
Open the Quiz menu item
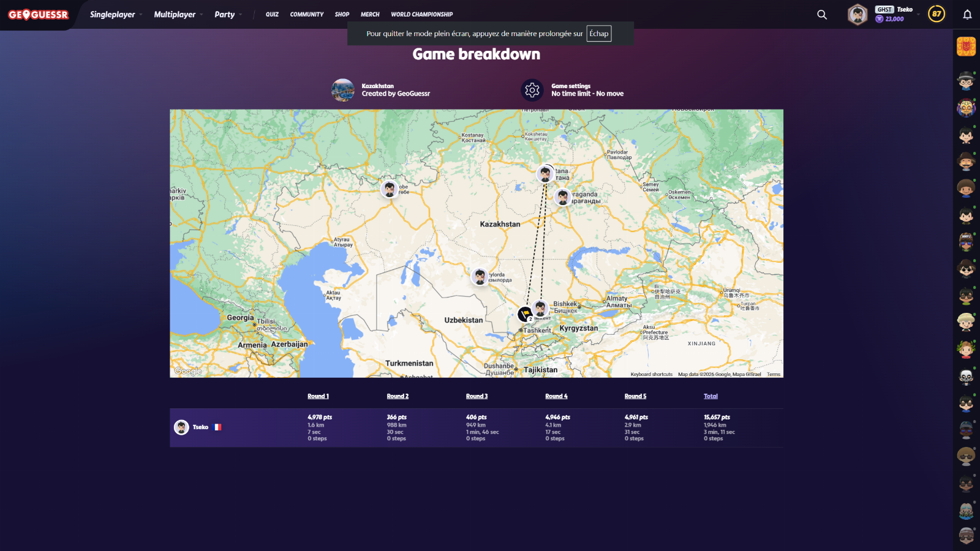click(272, 15)
